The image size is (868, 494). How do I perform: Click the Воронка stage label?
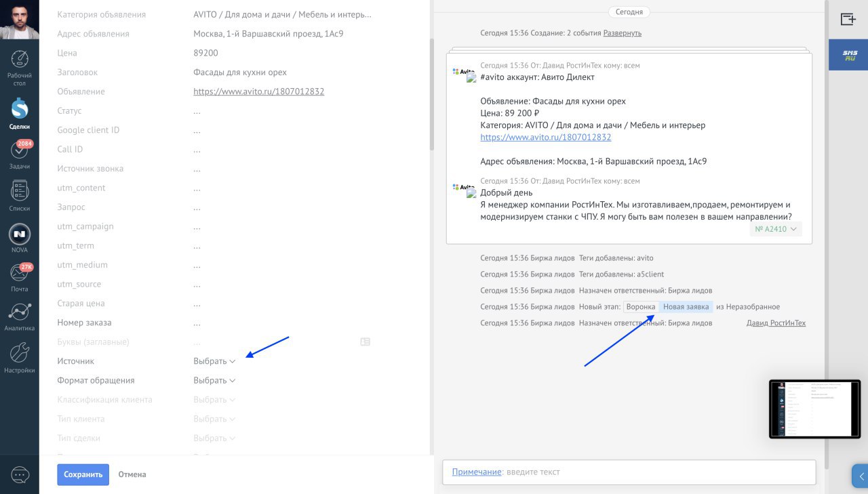click(641, 307)
